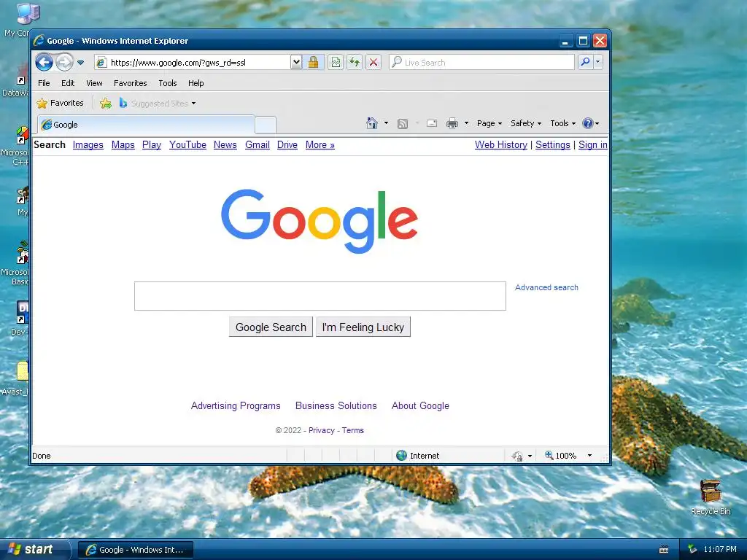Click the Sign in link

coord(592,145)
